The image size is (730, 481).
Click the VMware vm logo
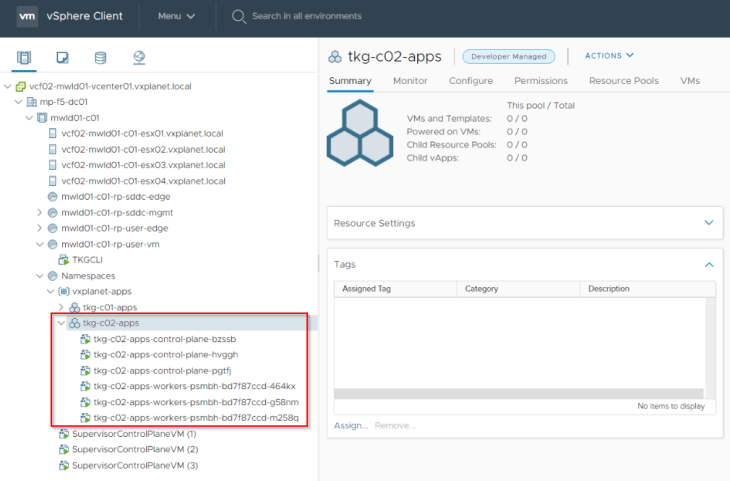point(27,16)
